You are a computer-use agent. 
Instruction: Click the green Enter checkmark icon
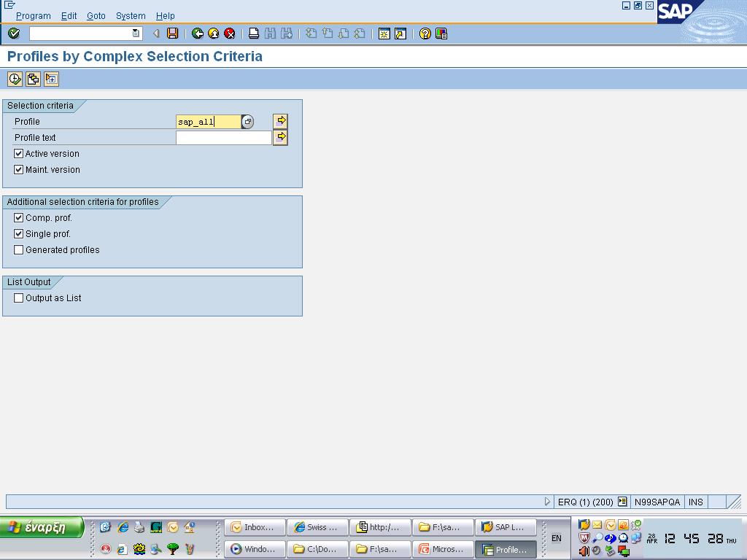click(x=14, y=34)
